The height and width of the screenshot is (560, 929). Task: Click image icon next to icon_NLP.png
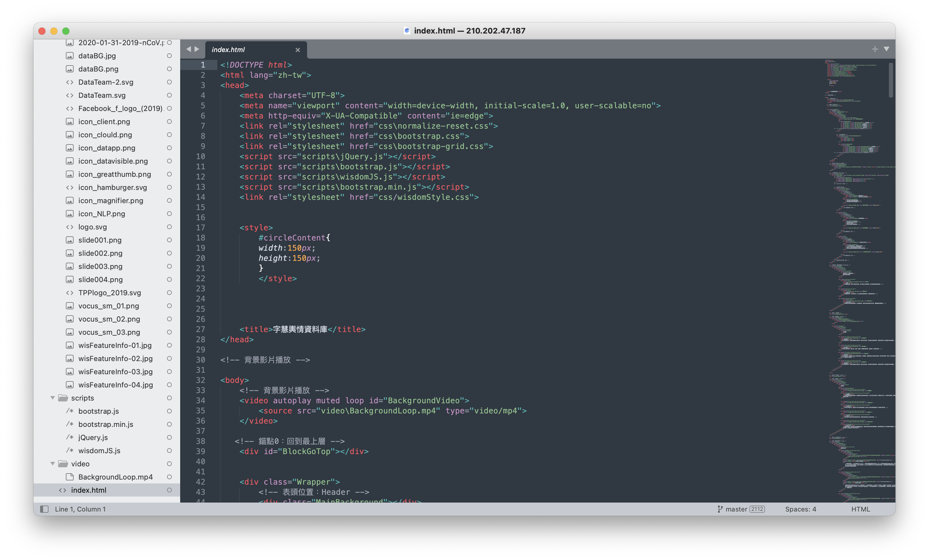coord(70,214)
